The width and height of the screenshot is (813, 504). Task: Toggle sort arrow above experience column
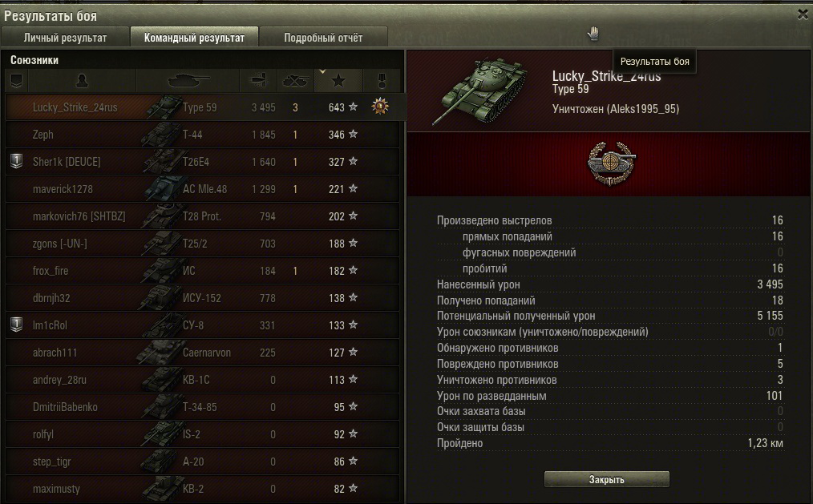(322, 71)
